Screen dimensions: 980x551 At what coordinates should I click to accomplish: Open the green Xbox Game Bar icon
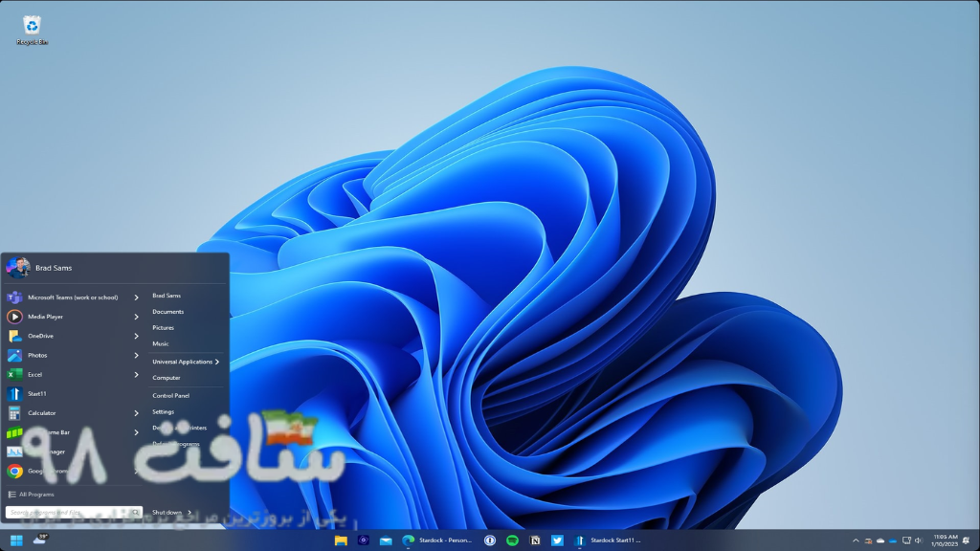14,432
